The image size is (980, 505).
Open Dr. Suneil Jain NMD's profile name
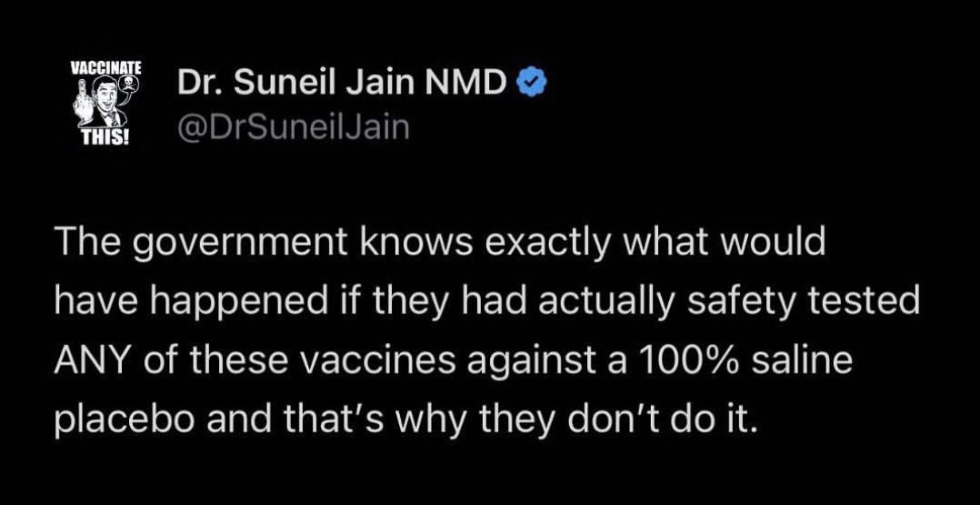click(342, 86)
